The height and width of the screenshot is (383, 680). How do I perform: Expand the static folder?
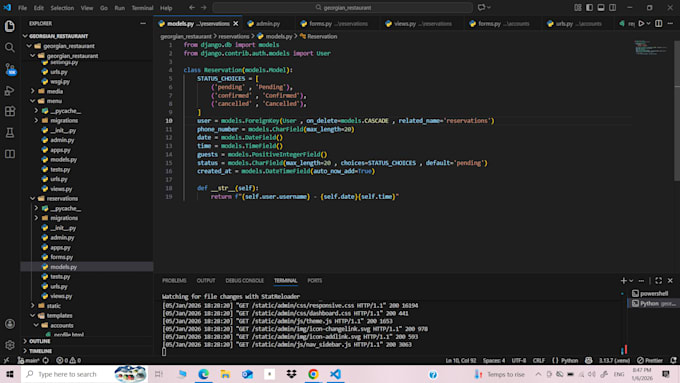[x=33, y=306]
